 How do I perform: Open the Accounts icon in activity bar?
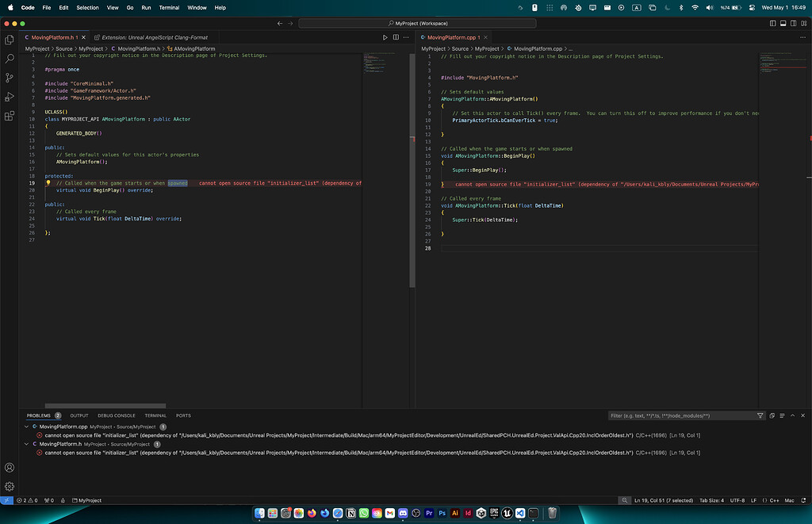10,468
